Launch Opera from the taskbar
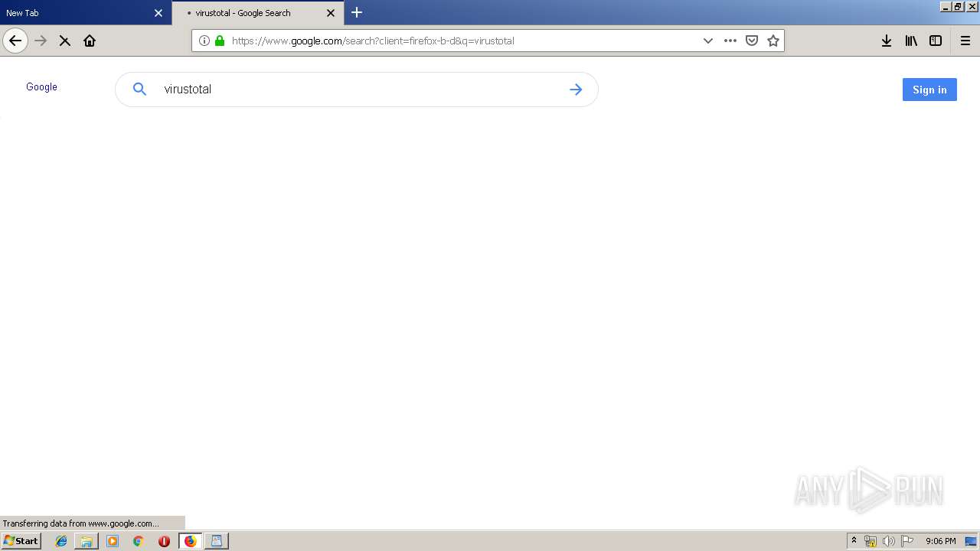The image size is (980, 551). click(x=164, y=541)
